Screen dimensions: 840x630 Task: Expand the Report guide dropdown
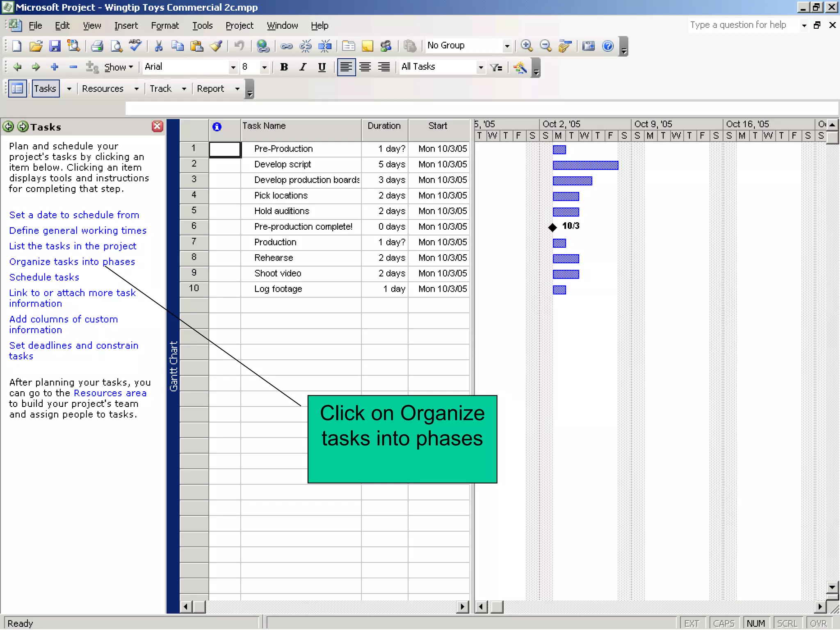(x=237, y=89)
